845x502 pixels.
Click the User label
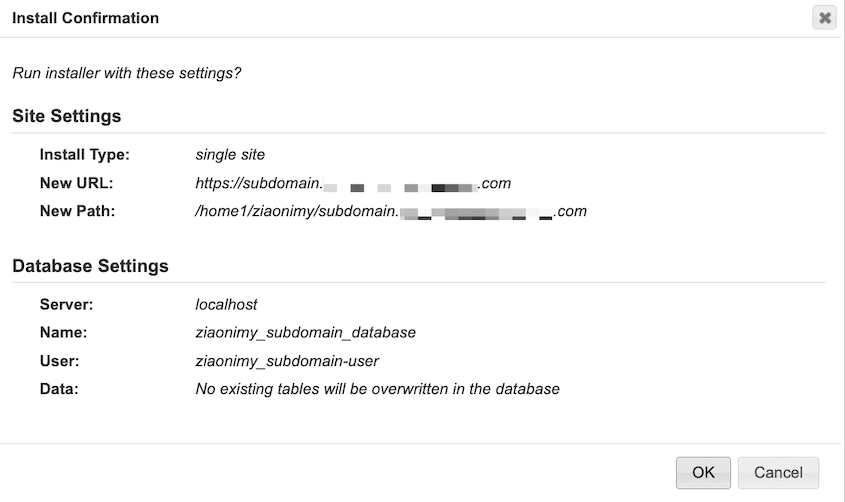(58, 360)
